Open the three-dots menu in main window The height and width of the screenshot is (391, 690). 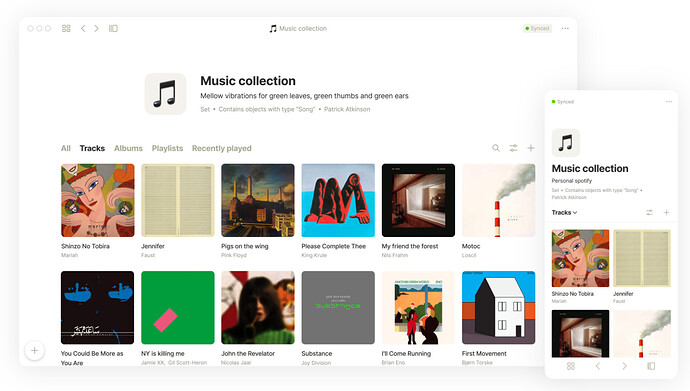(565, 29)
